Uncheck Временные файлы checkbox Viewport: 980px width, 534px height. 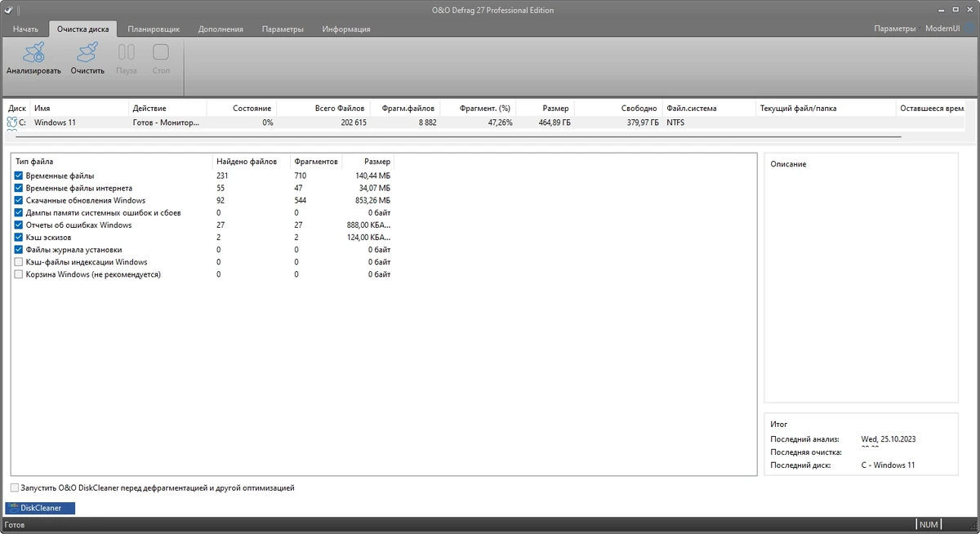19,176
